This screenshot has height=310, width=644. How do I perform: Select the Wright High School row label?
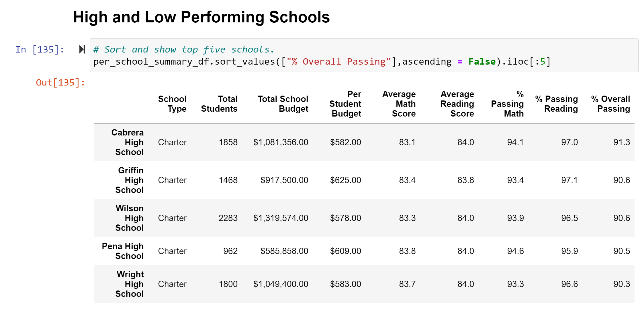(x=130, y=284)
